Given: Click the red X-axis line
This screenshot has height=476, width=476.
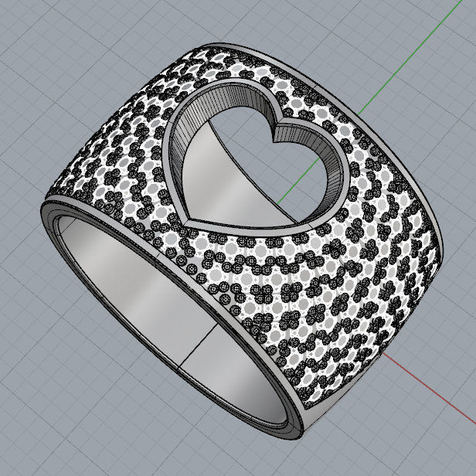Looking at the screenshot, I should (x=430, y=388).
